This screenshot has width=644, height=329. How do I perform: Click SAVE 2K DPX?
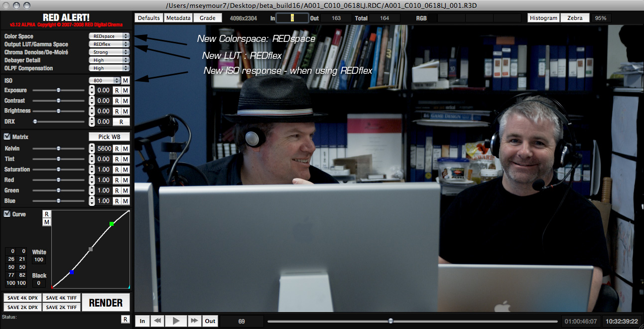coord(22,308)
